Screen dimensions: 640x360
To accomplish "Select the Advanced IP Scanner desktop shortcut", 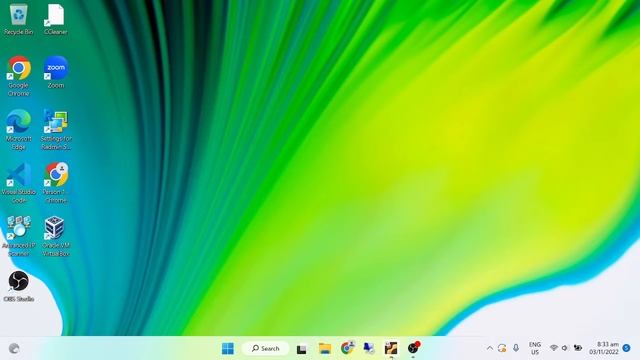I will (18, 237).
